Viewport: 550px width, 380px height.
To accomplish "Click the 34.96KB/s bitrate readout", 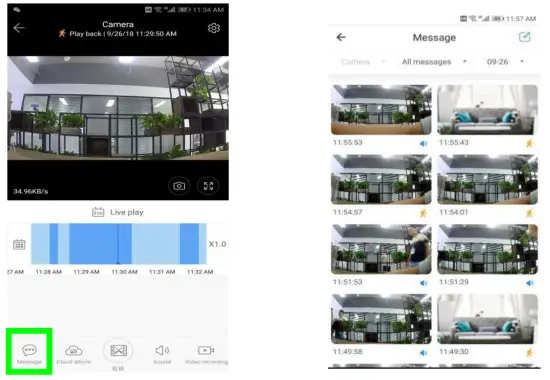I will pyautogui.click(x=31, y=191).
